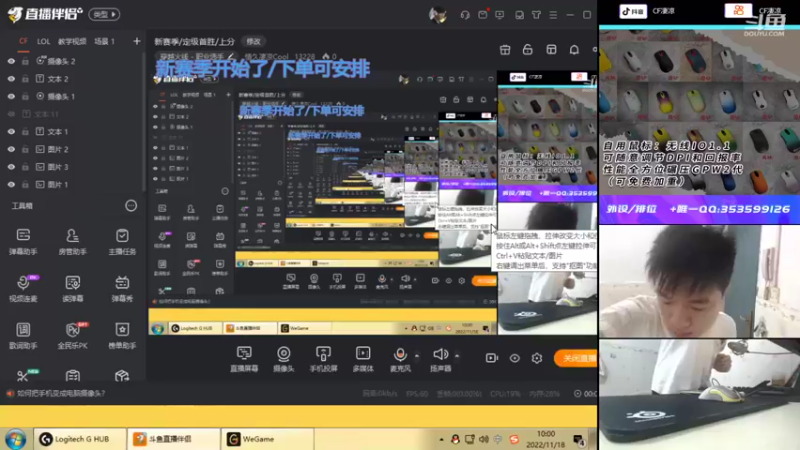Hide the 摄像头 2 source

click(x=11, y=61)
